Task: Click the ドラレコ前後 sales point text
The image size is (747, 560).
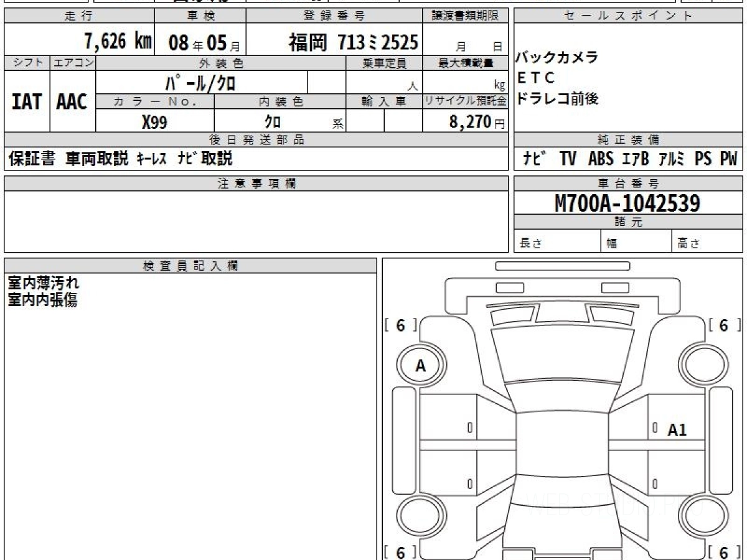Action: coord(557,99)
